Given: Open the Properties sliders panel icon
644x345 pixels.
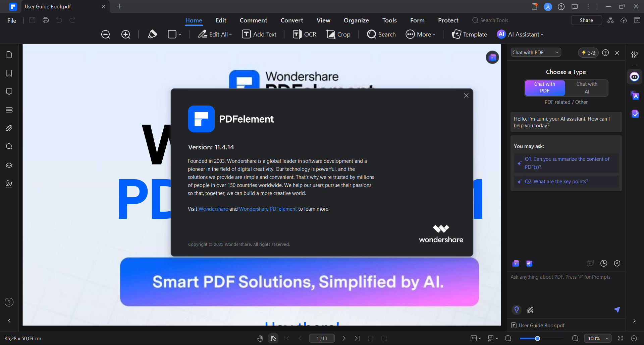Looking at the screenshot, I should 635,54.
